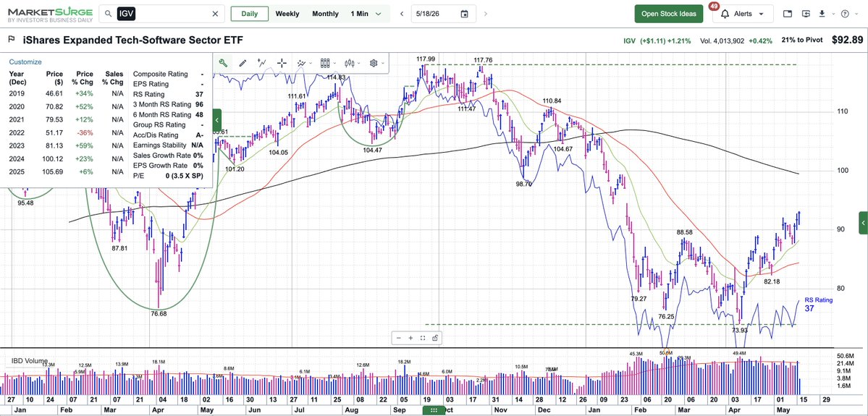
Task: Switch to the Daily timeframe
Action: click(x=249, y=14)
